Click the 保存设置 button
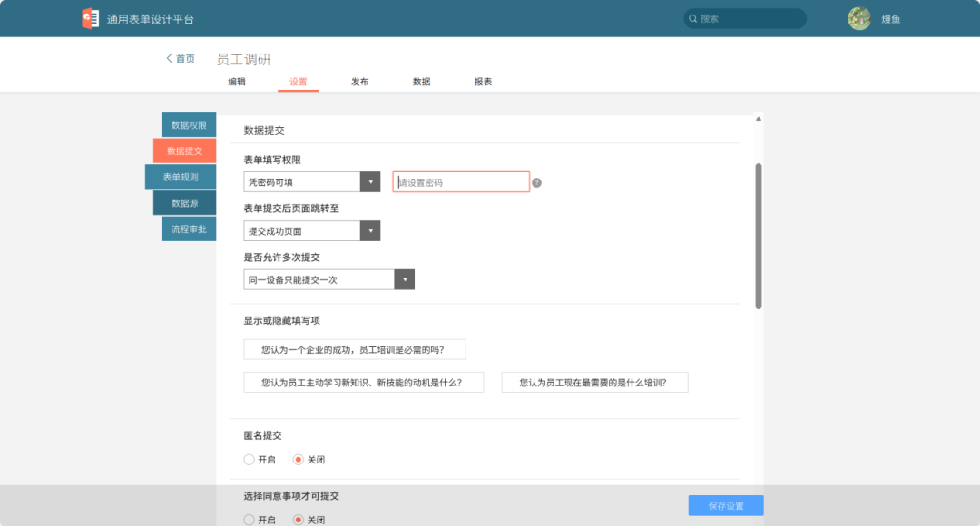 point(724,505)
